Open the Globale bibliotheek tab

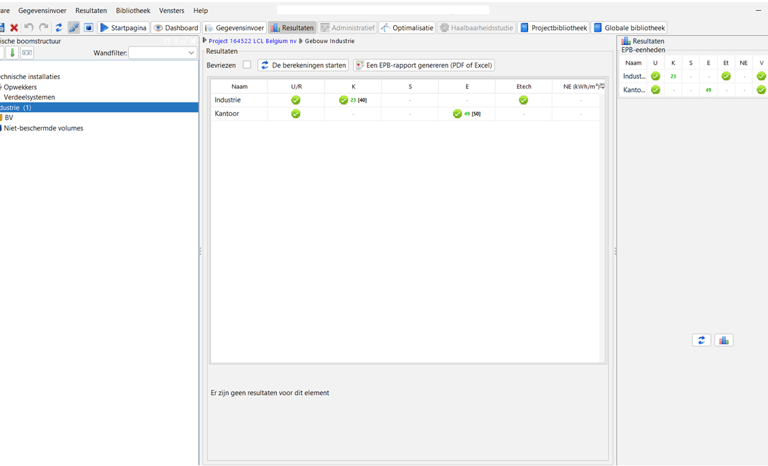tap(629, 28)
